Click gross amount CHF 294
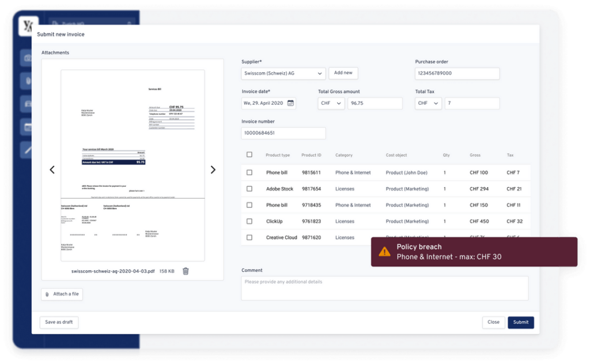The height and width of the screenshot is (364, 590). [x=479, y=189]
